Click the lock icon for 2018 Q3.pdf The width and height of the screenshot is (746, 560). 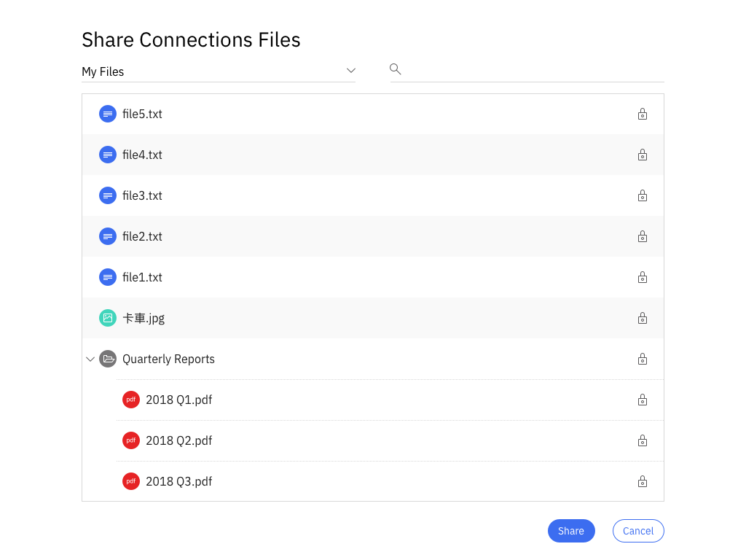click(x=642, y=481)
